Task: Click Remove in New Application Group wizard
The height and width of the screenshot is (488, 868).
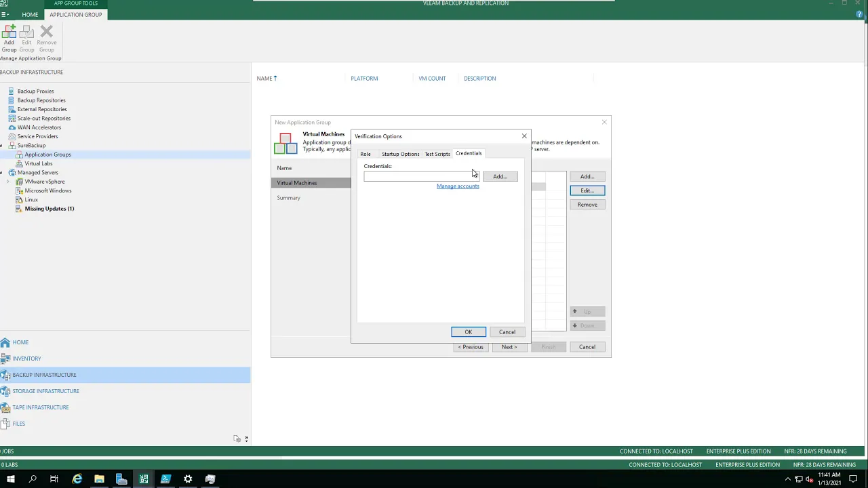Action: click(x=587, y=205)
